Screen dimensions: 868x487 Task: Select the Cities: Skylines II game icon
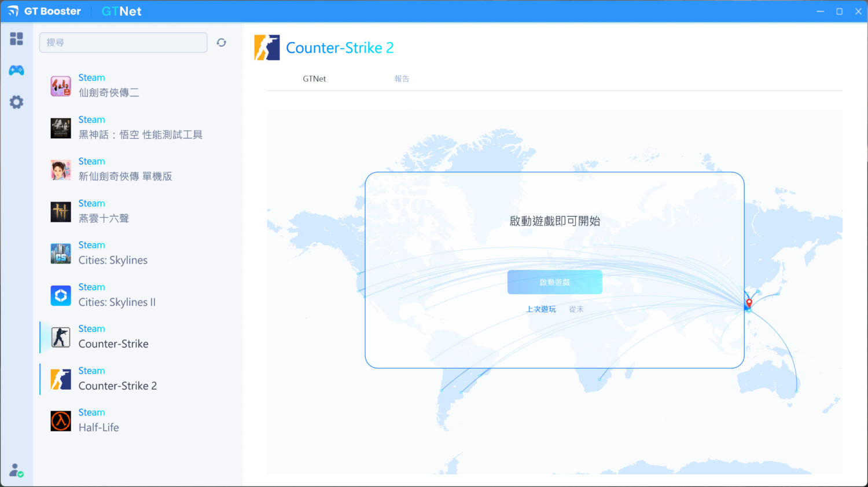(61, 295)
